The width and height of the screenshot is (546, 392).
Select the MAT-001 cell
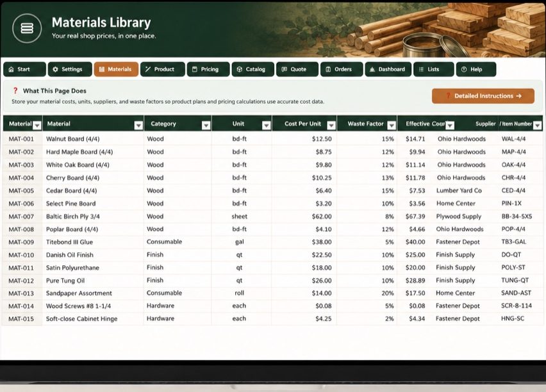click(x=22, y=139)
